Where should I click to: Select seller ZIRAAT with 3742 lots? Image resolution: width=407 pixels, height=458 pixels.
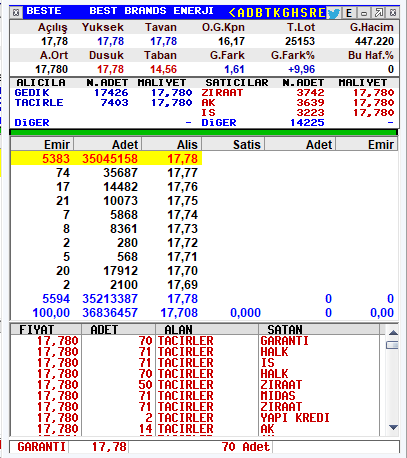(x=298, y=93)
